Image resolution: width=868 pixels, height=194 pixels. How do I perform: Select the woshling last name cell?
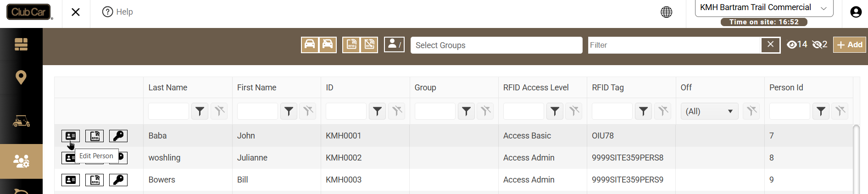188,158
